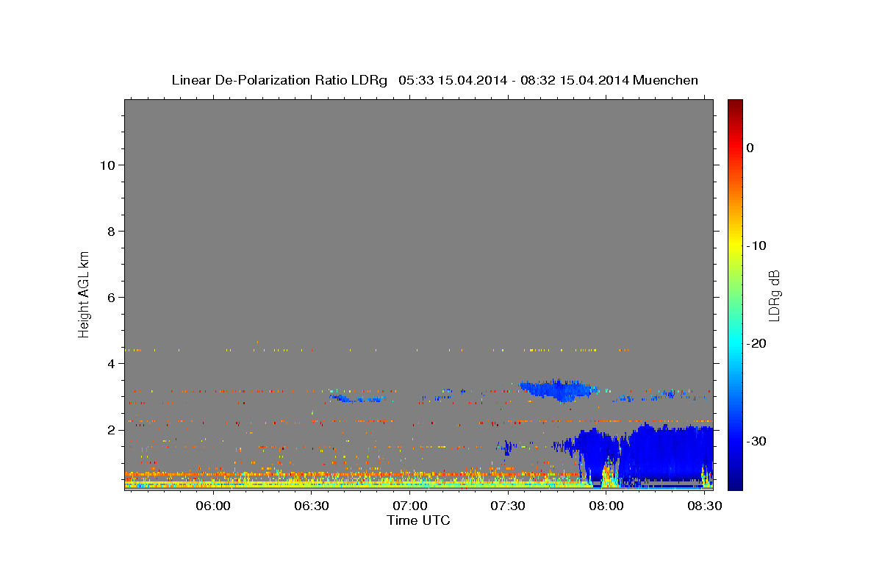Click the 06:30 time axis label

(312, 506)
